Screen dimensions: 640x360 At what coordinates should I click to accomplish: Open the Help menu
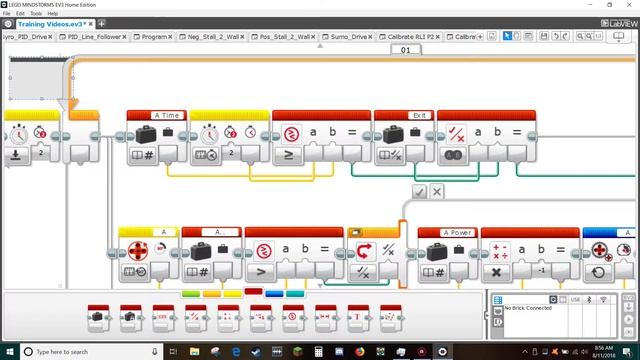point(53,13)
